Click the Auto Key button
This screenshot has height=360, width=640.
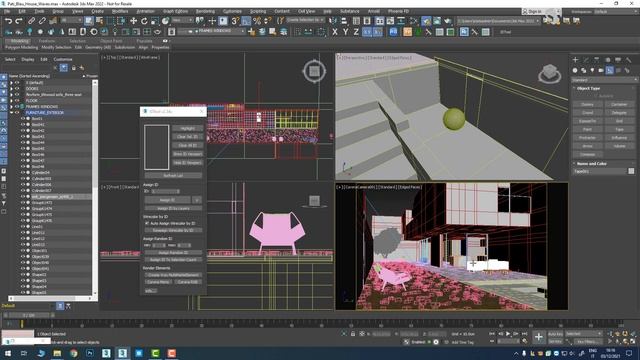pos(555,334)
